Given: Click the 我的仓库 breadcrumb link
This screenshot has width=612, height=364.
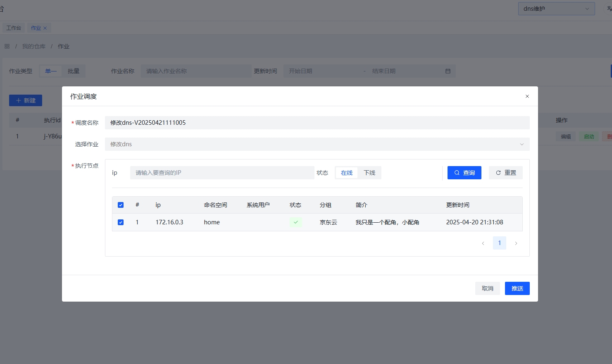Looking at the screenshot, I should 34,46.
